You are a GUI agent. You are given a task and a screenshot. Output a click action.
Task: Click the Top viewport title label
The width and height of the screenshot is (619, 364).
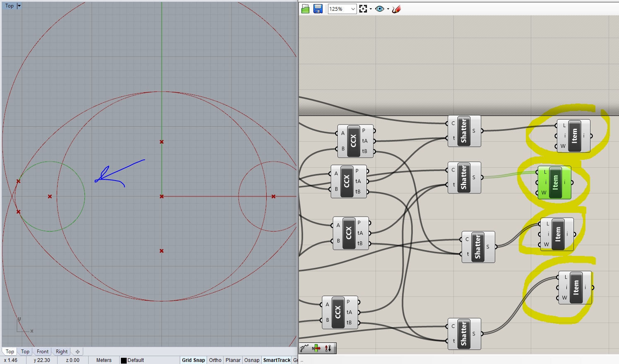coord(10,6)
